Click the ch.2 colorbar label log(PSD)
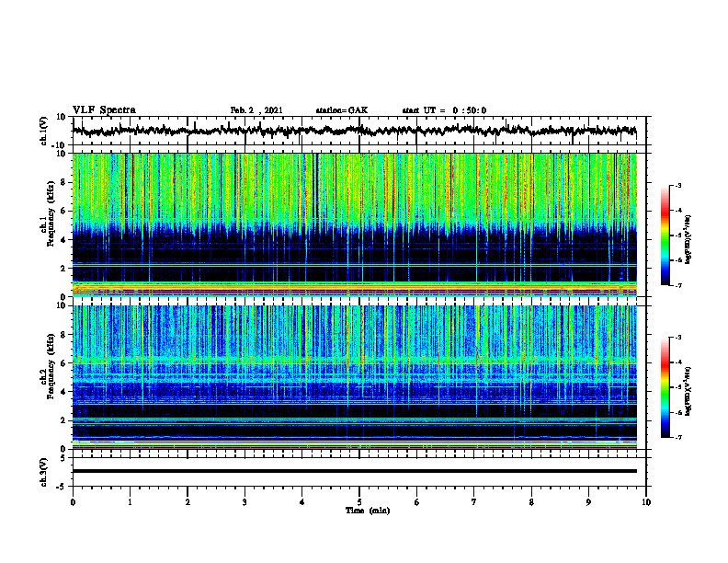The width and height of the screenshot is (728, 563). [x=688, y=391]
